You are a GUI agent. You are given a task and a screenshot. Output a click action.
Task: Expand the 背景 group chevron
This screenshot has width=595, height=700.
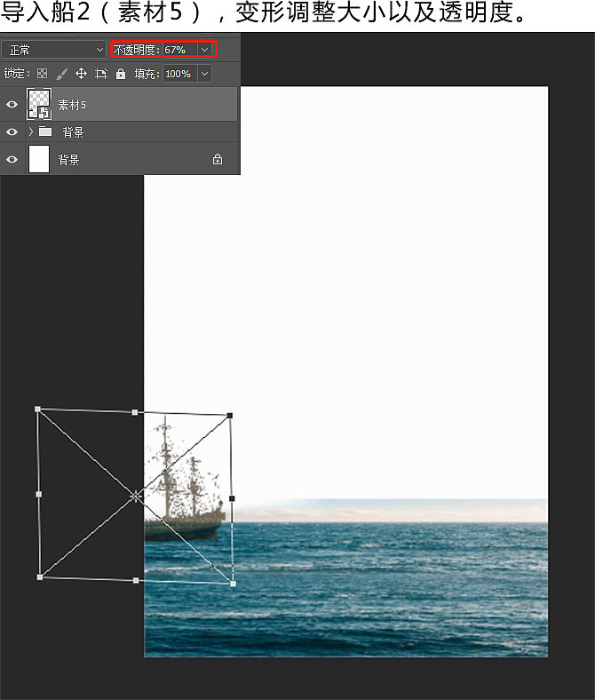[32, 132]
